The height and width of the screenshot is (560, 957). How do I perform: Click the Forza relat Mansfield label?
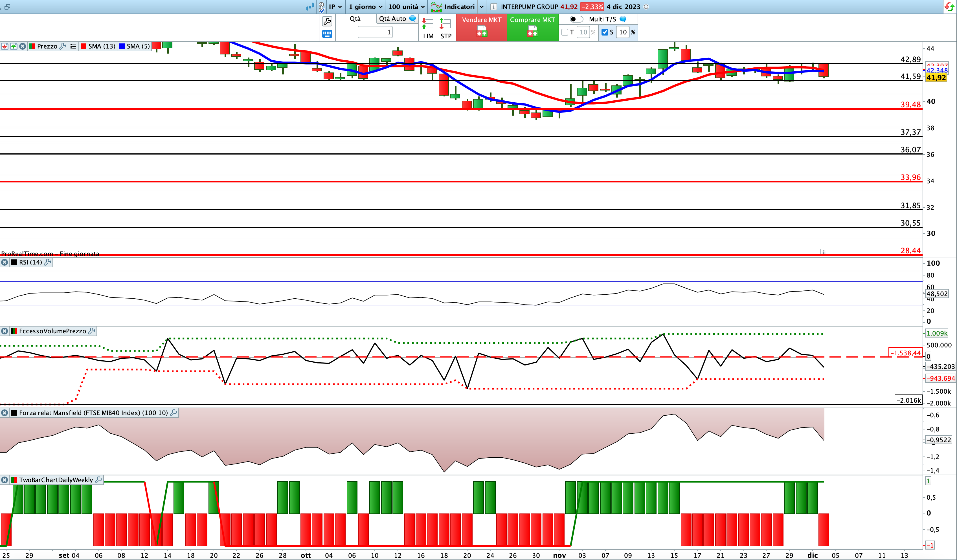[93, 413]
